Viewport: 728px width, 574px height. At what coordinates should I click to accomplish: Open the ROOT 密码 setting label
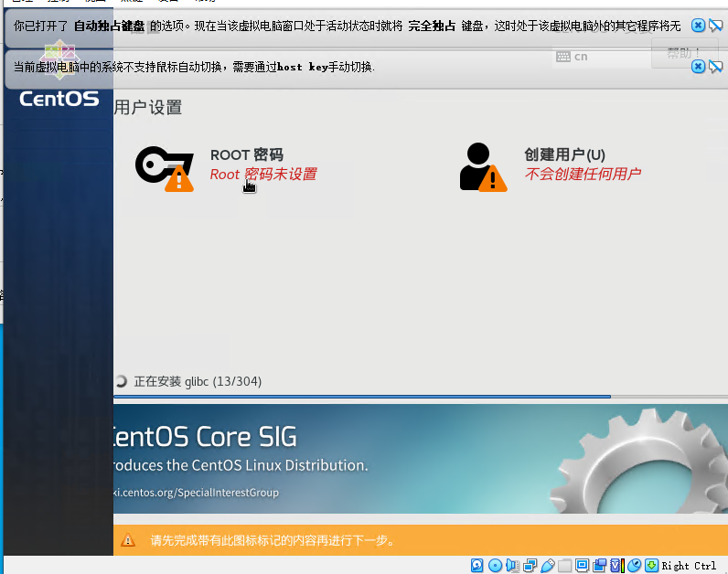247,154
